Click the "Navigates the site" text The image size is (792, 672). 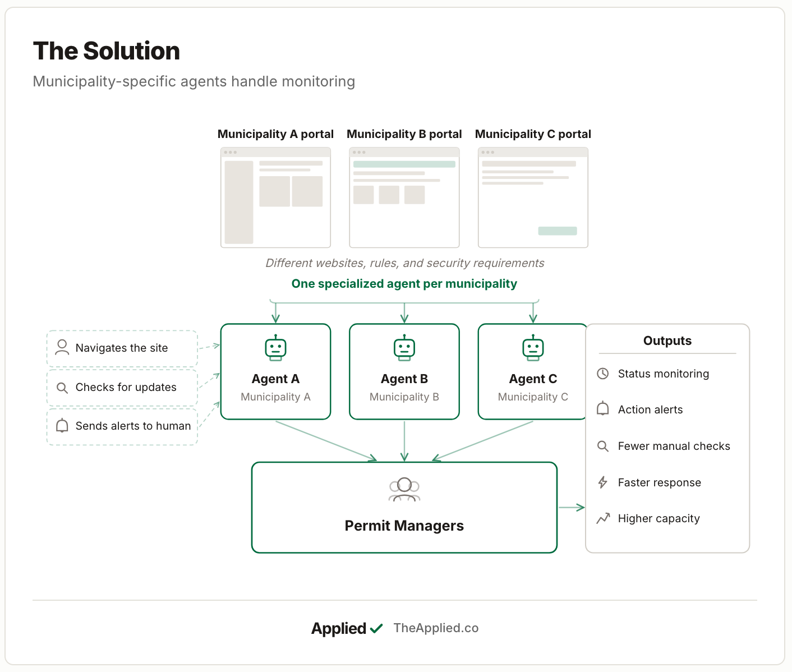click(x=122, y=348)
